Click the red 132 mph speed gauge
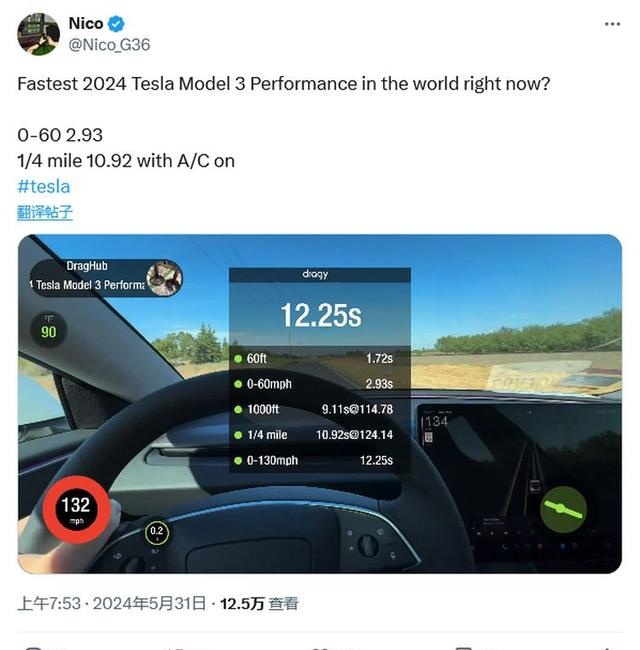Screen dimensions: 640x650 click(x=76, y=509)
